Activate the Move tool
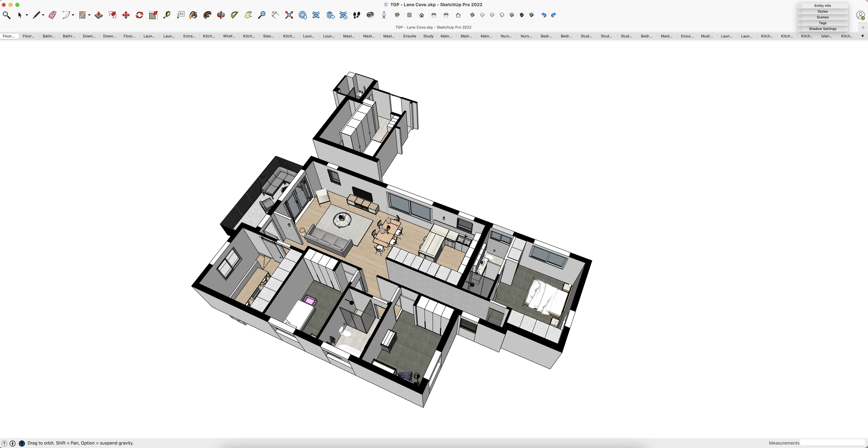This screenshot has width=868, height=448. tap(126, 15)
